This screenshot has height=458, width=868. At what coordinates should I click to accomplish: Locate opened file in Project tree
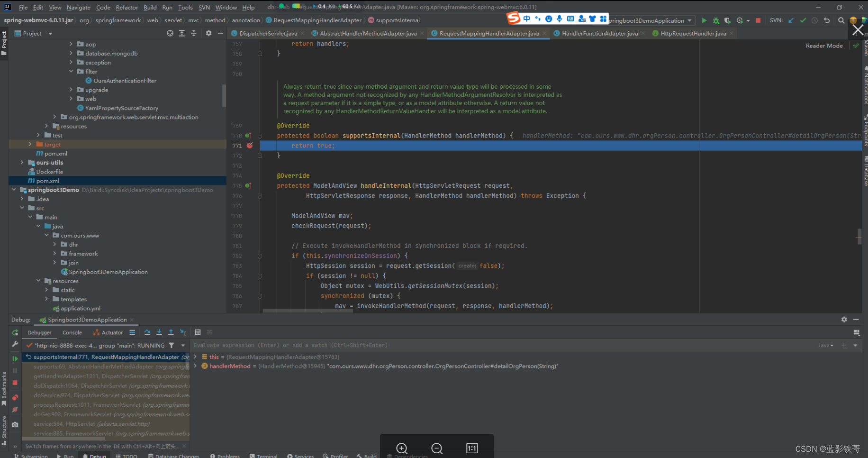(x=170, y=33)
